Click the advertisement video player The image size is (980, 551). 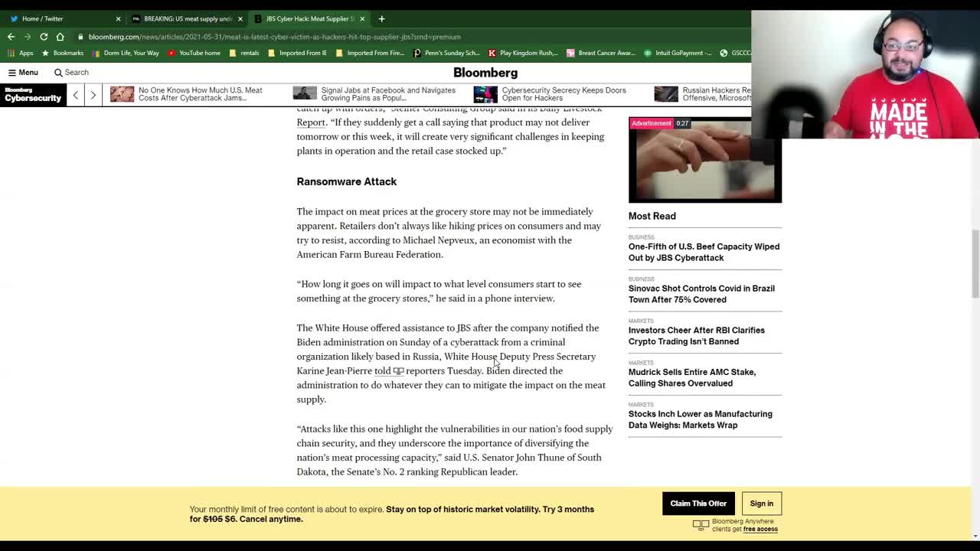704,160
